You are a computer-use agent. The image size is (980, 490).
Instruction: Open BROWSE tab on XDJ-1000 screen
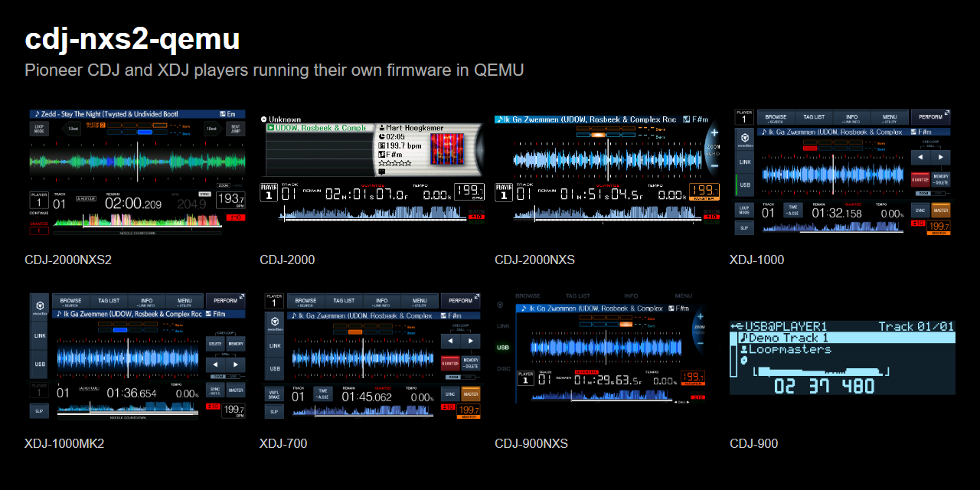[x=776, y=117]
